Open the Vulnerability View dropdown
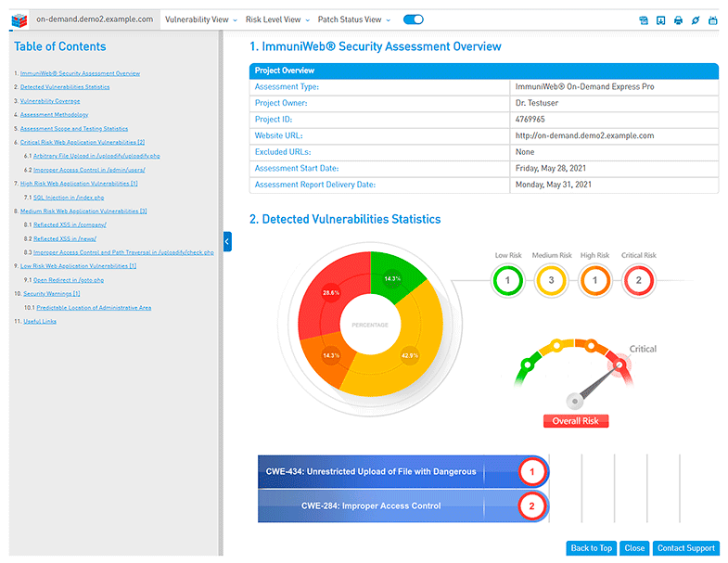Image resolution: width=728 pixels, height=563 pixels. tap(201, 19)
